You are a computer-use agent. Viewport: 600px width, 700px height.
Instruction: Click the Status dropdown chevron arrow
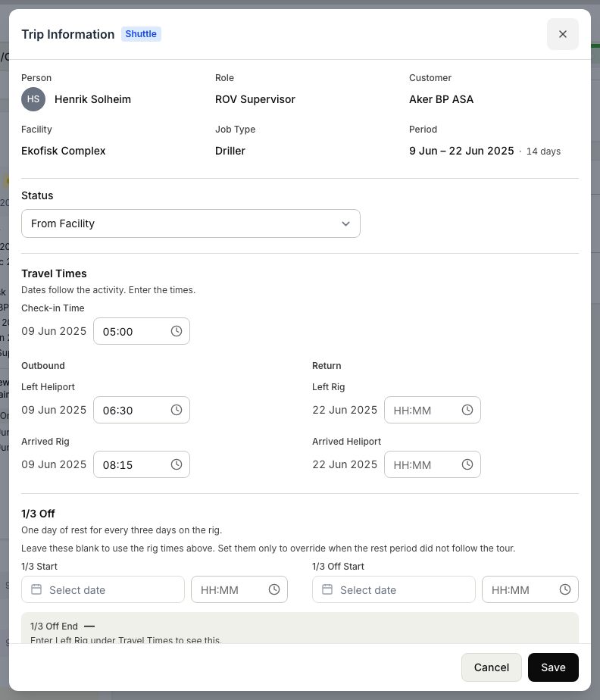pyautogui.click(x=345, y=223)
